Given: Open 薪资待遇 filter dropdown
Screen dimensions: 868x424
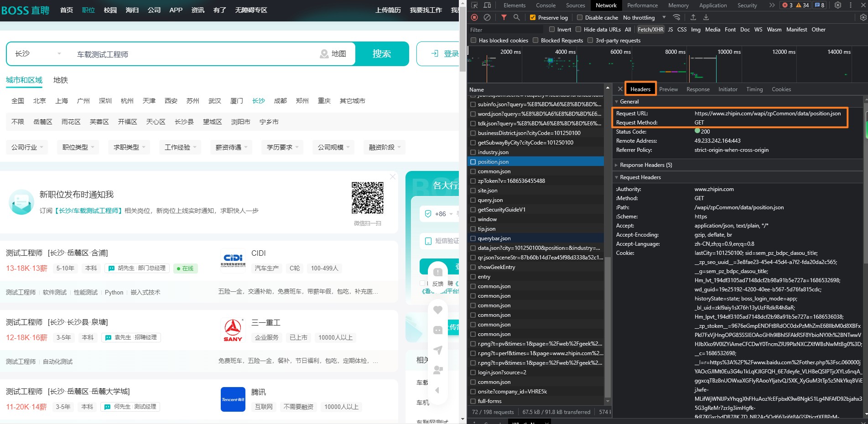Looking at the screenshot, I should tap(232, 147).
